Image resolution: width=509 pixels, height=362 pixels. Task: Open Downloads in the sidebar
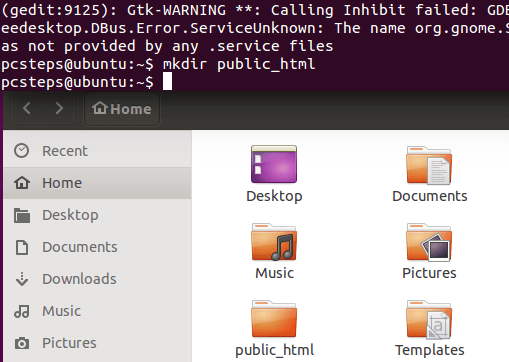pyautogui.click(x=97, y=279)
